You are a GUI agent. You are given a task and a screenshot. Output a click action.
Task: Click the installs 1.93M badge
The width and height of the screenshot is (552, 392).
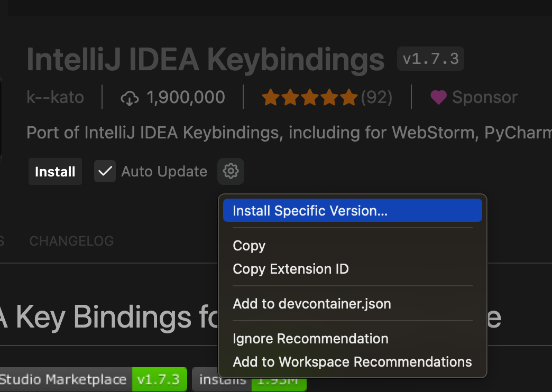tap(249, 379)
